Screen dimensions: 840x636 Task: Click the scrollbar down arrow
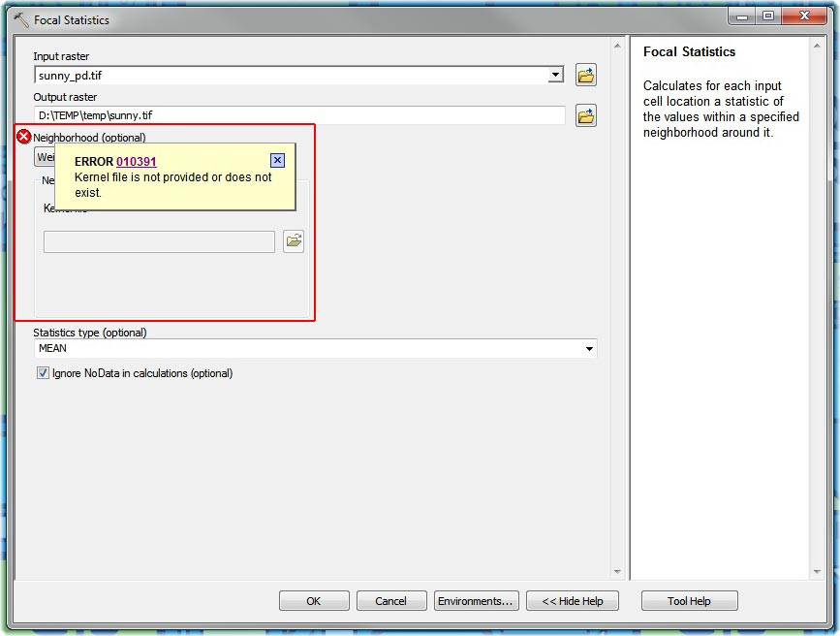[x=617, y=572]
